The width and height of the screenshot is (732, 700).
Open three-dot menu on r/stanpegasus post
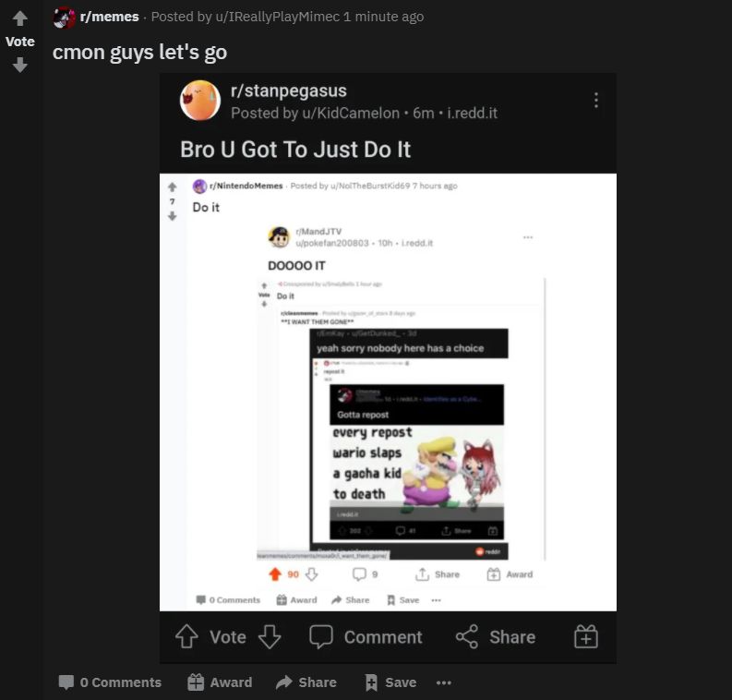pos(596,101)
